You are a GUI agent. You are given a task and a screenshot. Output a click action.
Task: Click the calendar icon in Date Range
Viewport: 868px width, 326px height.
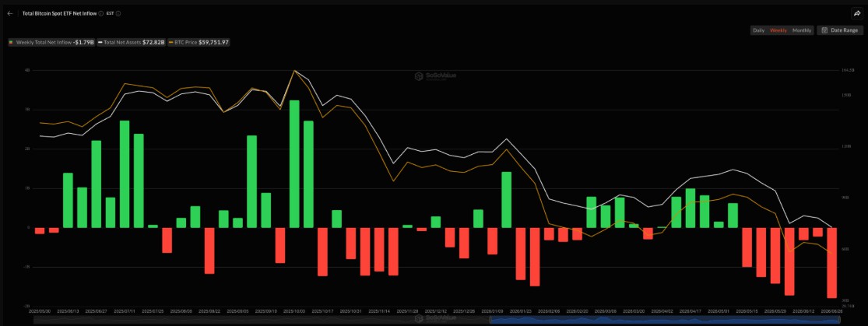click(825, 30)
